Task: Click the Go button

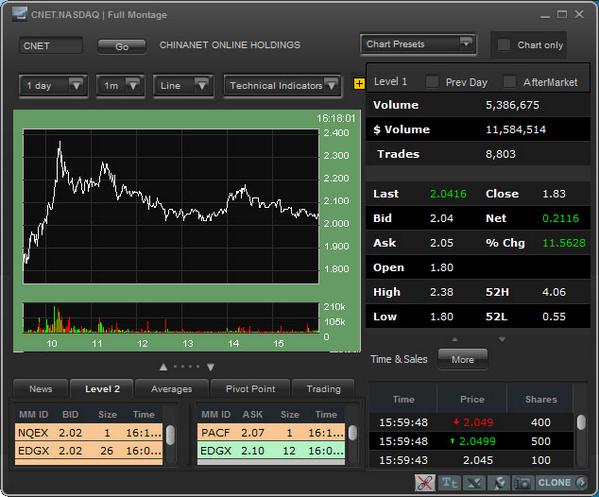Action: pyautogui.click(x=121, y=47)
